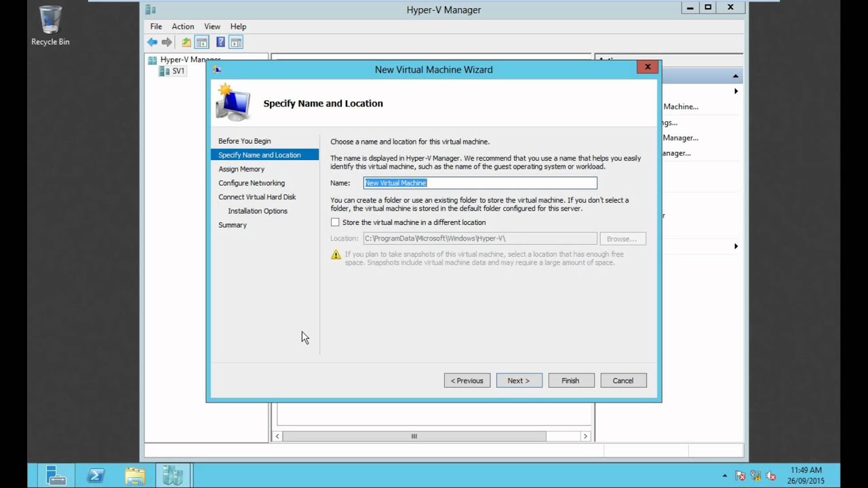Open the Recycle Bin on the desktop
The image size is (868, 488).
(x=50, y=26)
